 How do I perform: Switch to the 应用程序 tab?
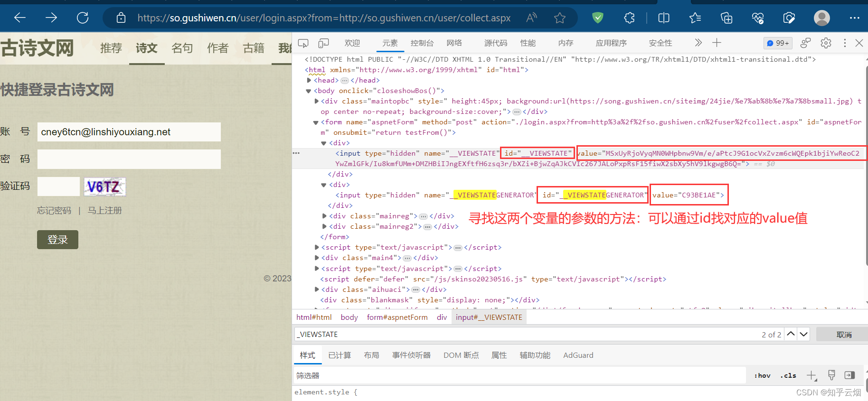click(611, 43)
